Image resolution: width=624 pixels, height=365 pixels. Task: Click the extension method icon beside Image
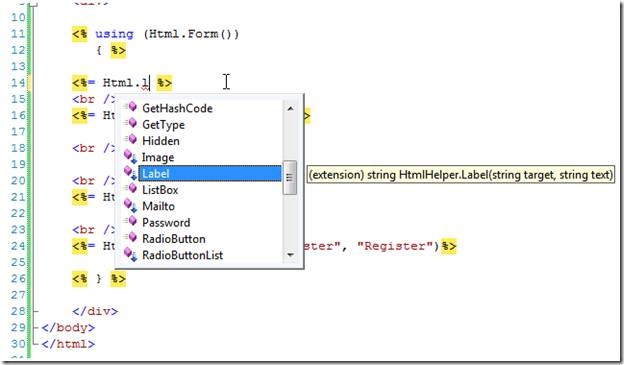point(131,157)
